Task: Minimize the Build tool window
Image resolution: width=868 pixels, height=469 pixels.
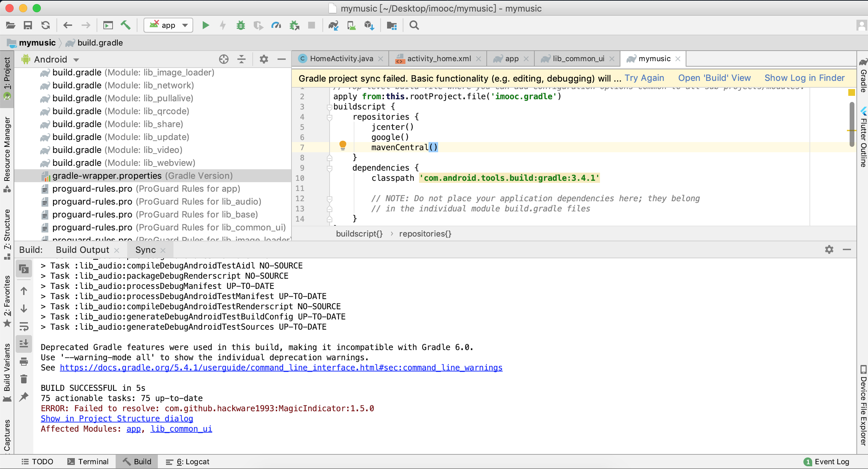Action: (x=847, y=249)
